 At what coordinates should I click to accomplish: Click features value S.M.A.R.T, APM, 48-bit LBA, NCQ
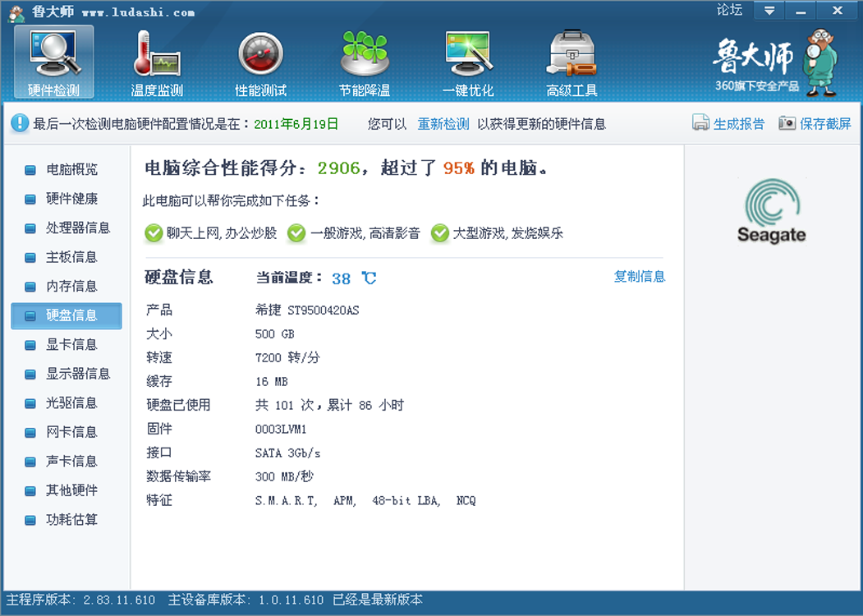365,500
